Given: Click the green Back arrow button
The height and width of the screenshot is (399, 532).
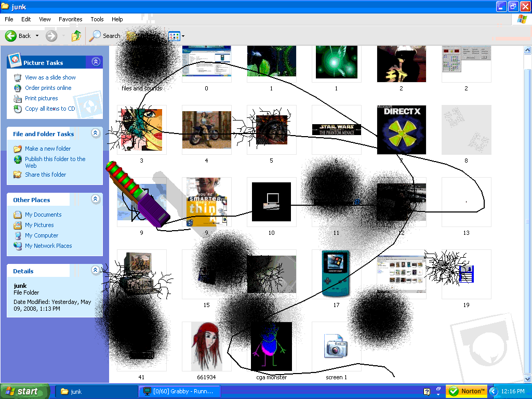Looking at the screenshot, I should pyautogui.click(x=11, y=36).
